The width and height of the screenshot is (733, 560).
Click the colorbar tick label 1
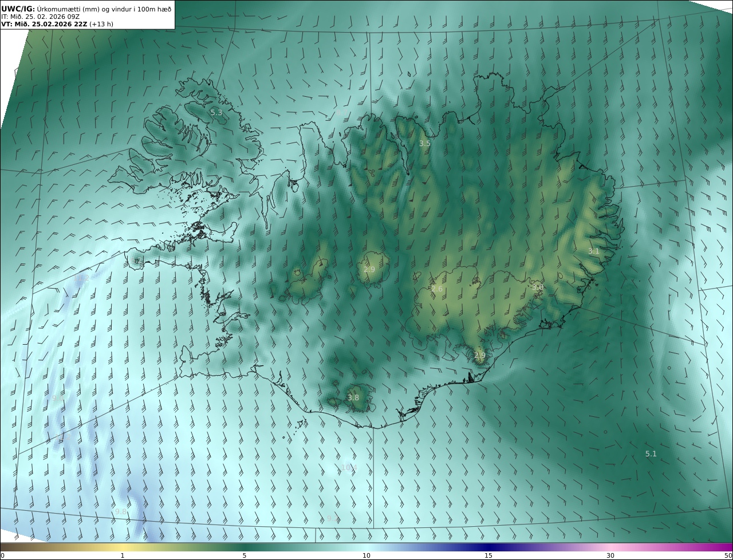pyautogui.click(x=122, y=555)
